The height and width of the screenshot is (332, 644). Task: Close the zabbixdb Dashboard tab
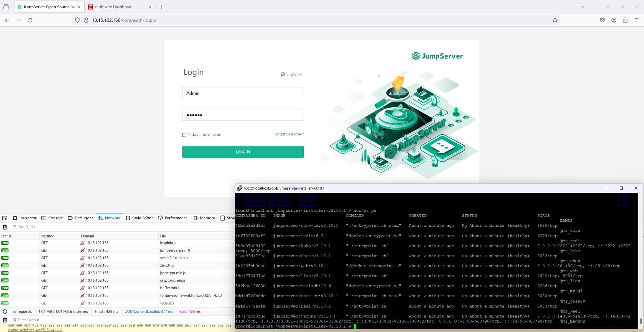[x=150, y=7]
